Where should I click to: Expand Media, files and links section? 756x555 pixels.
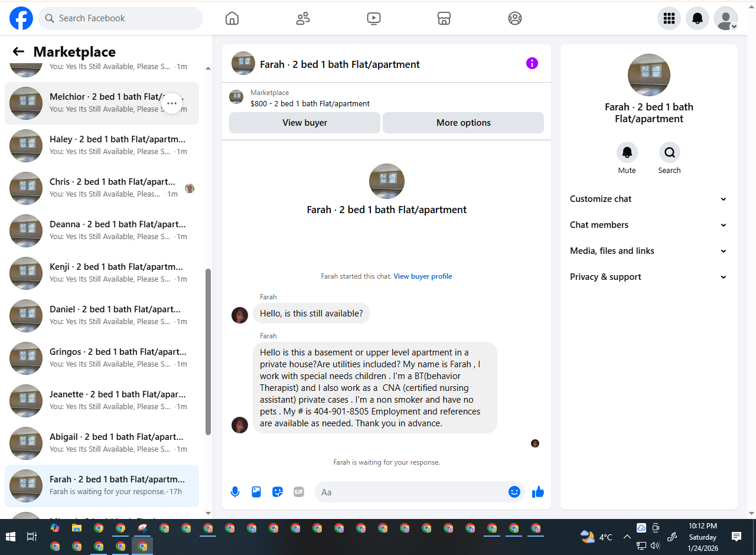click(x=649, y=251)
